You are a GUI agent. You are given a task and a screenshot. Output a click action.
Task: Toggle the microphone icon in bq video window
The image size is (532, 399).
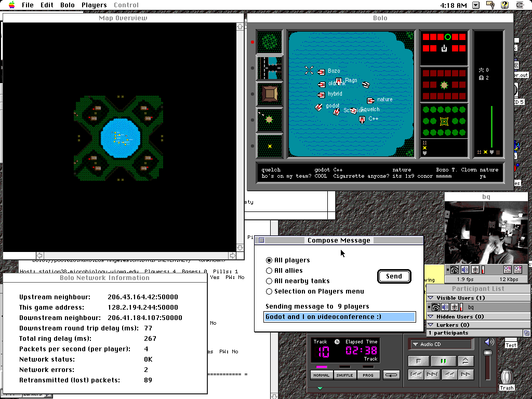475,270
